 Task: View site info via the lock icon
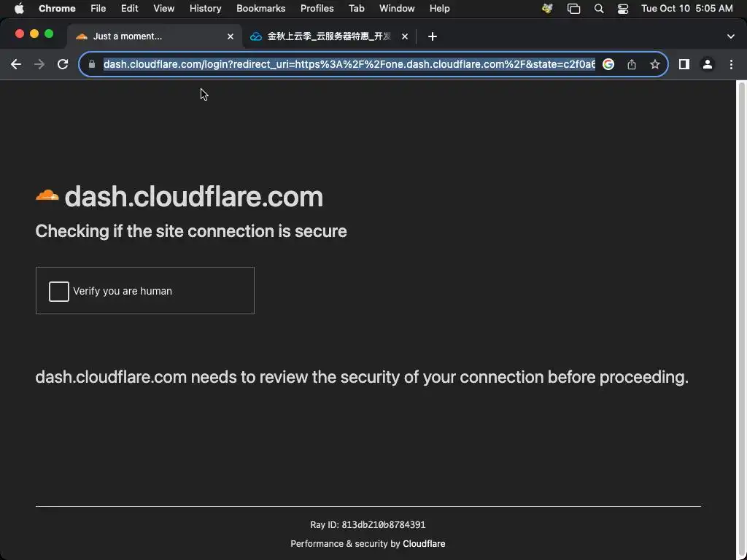tap(92, 64)
